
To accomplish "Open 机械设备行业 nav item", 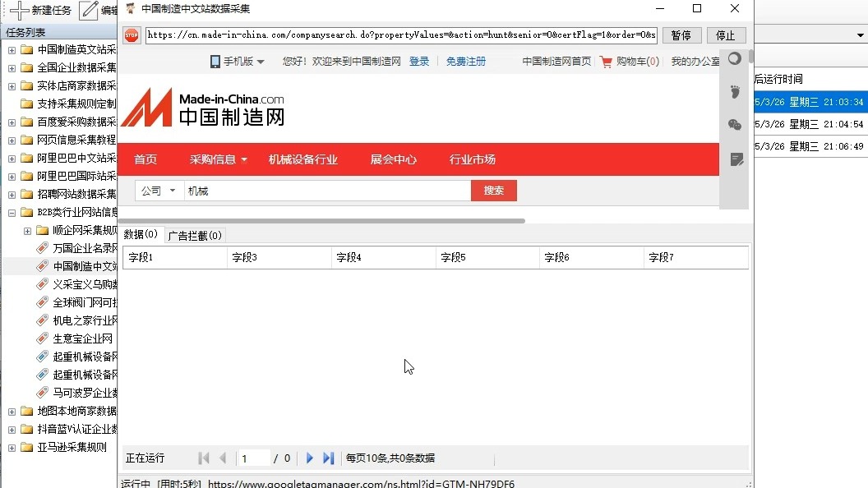I will 302,159.
